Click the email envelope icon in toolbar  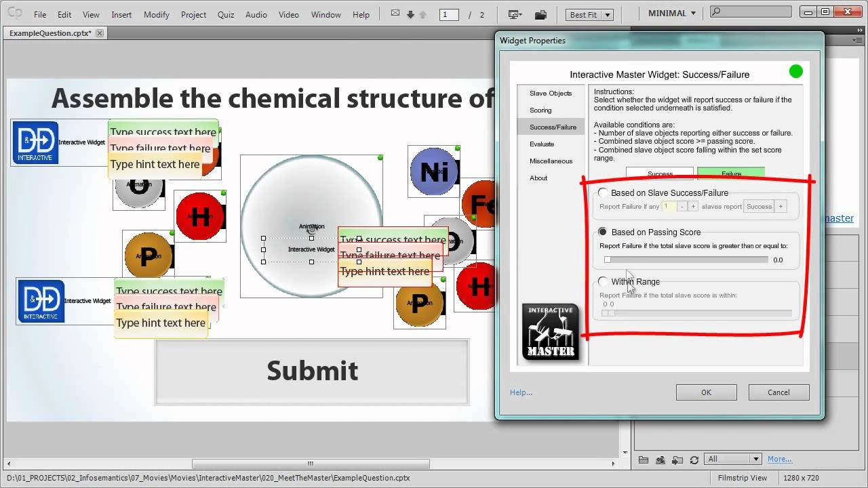396,14
